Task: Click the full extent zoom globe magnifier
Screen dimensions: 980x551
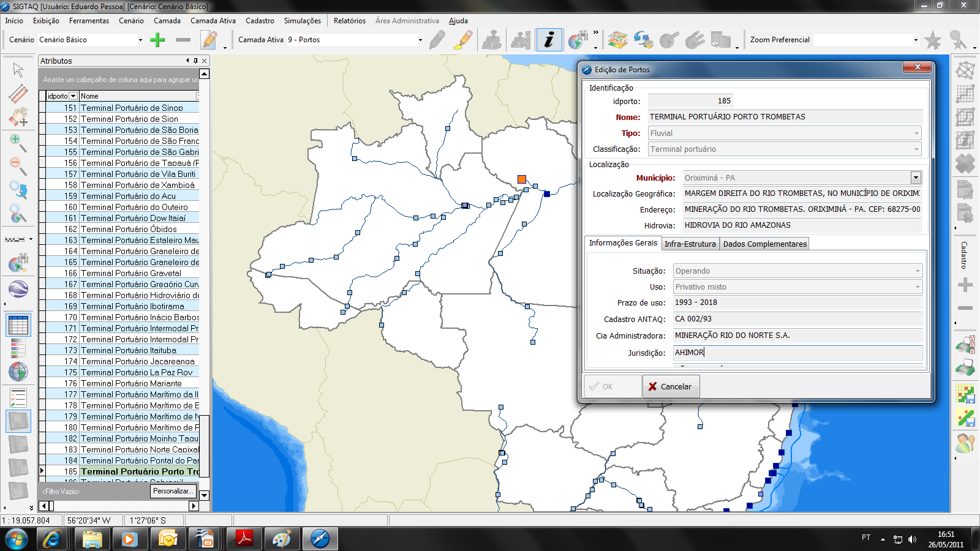Action: pyautogui.click(x=18, y=213)
